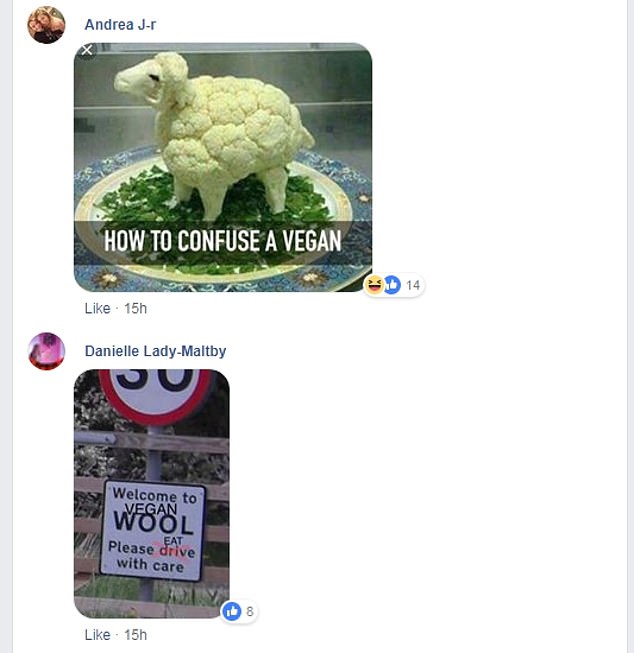Close the cauliflower sheep image with X
634x653 pixels.
(87, 50)
